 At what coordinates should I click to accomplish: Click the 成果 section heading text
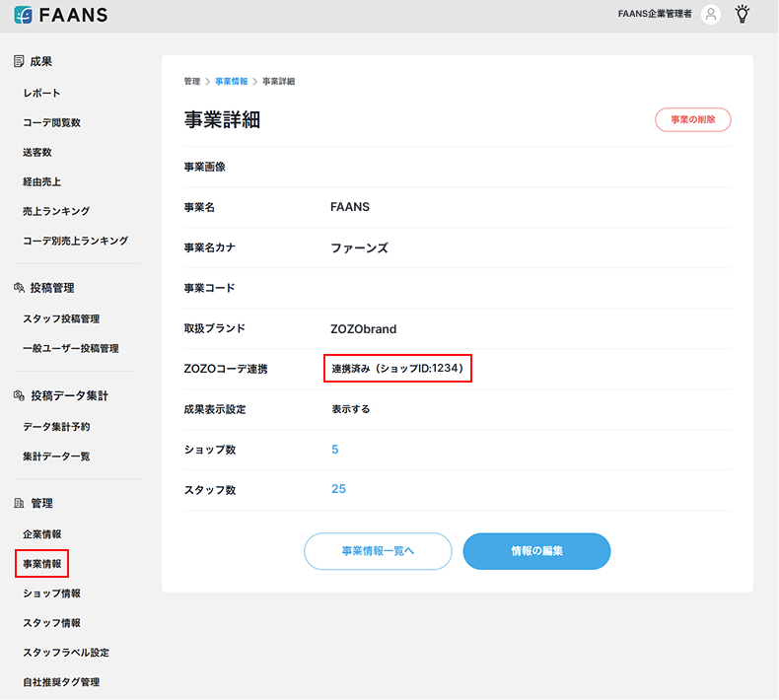coord(41,61)
